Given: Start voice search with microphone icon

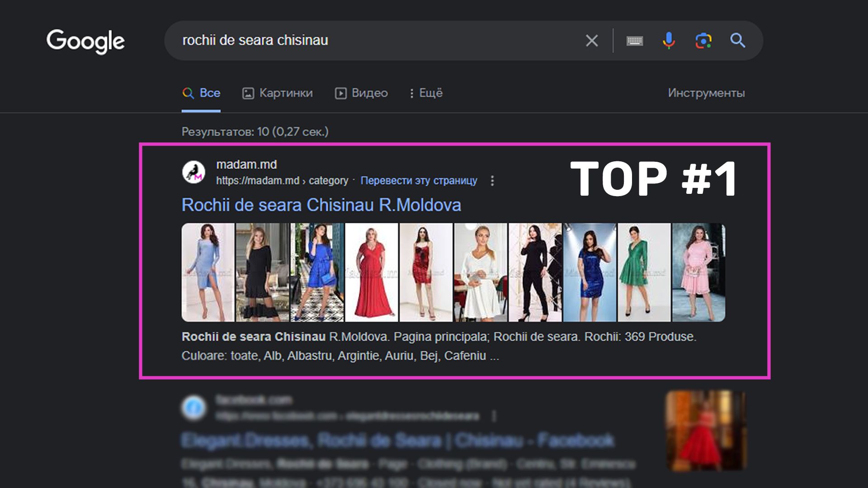Looking at the screenshot, I should click(669, 41).
